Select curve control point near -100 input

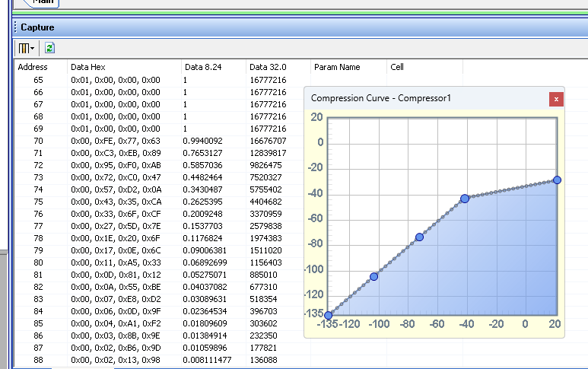point(374,276)
